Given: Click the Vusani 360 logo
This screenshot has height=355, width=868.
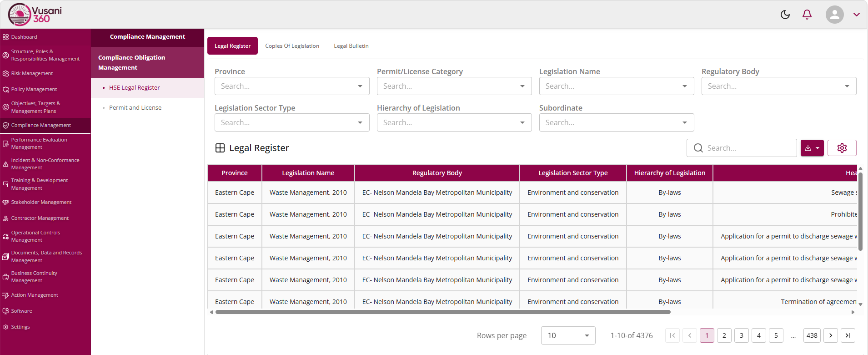Looking at the screenshot, I should click(35, 15).
